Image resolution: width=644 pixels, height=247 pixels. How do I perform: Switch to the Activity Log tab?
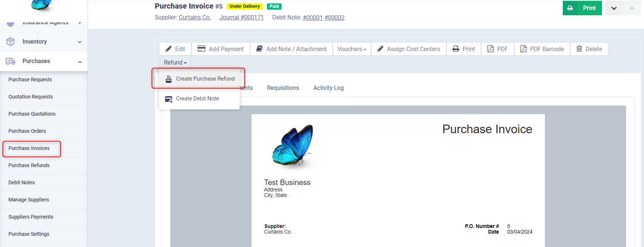pos(328,88)
